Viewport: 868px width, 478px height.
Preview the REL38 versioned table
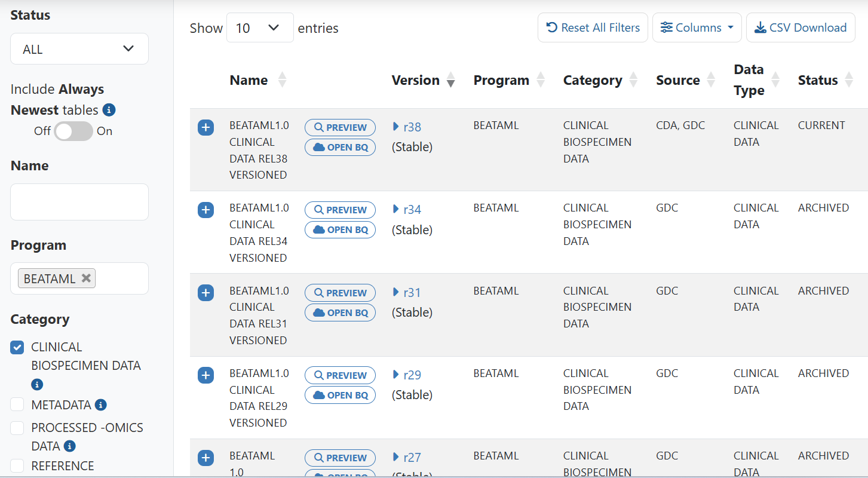tap(340, 127)
